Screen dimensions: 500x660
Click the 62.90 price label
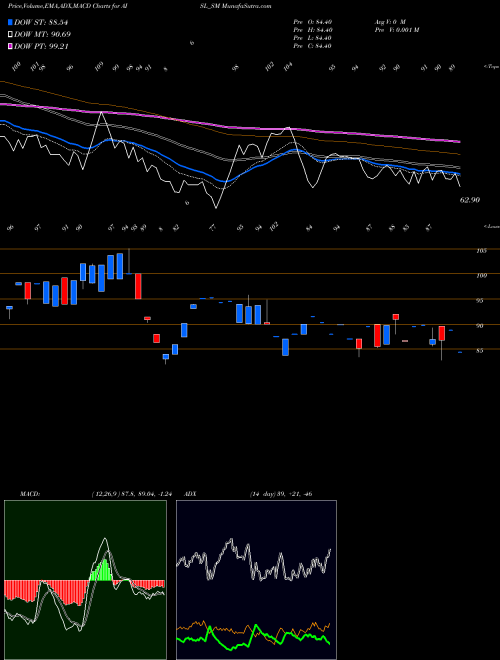470,200
